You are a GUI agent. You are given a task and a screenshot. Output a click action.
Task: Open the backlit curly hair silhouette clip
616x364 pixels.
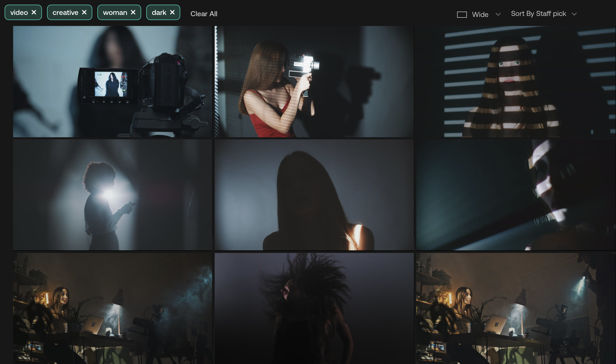(x=113, y=195)
